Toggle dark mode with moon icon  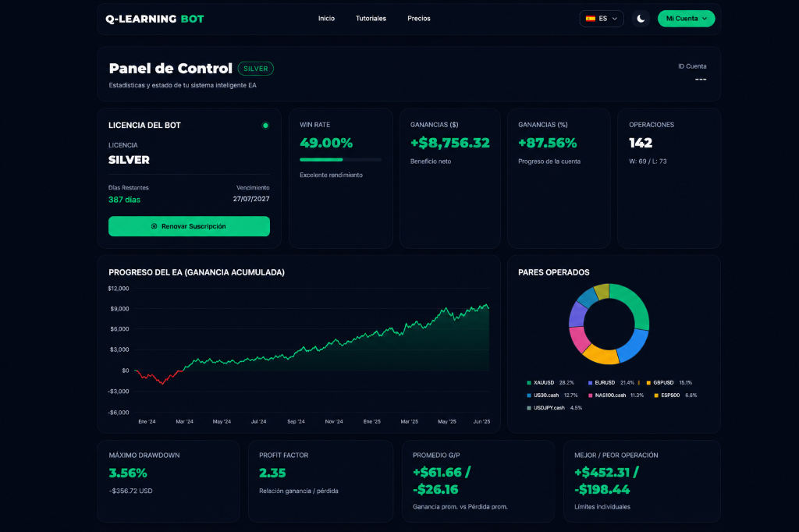[641, 19]
